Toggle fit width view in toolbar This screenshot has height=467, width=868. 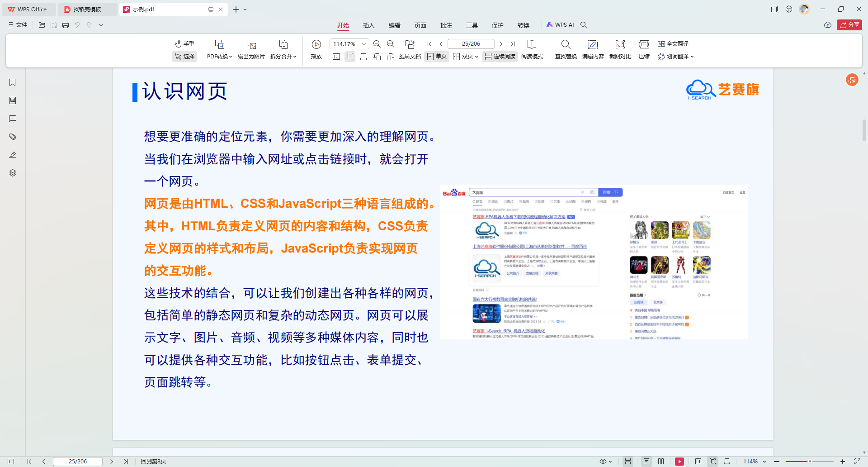[x=363, y=57]
